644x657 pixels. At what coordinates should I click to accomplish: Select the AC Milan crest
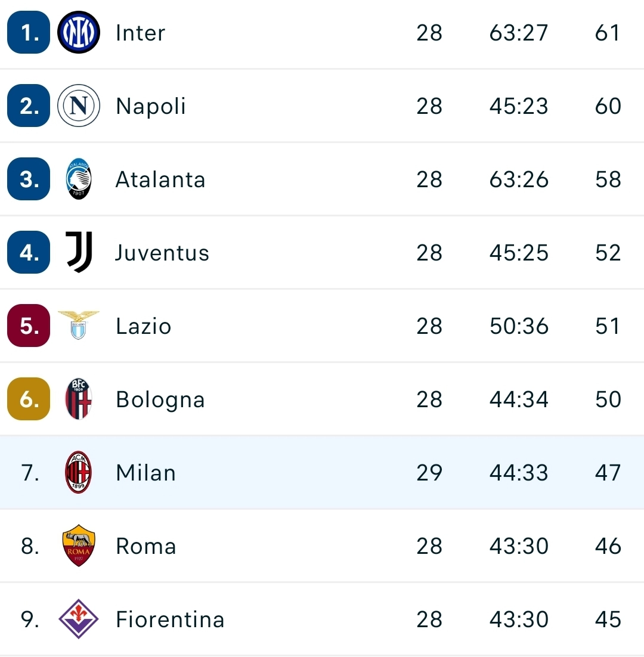(x=78, y=472)
